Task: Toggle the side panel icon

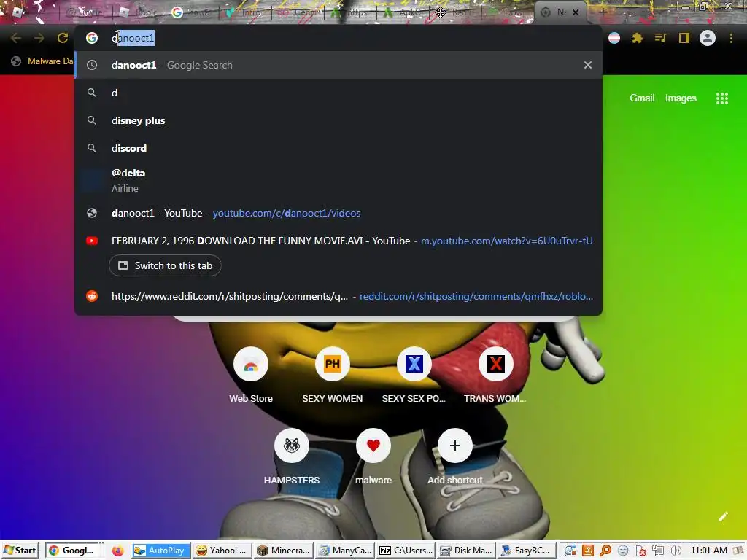Action: (x=684, y=38)
